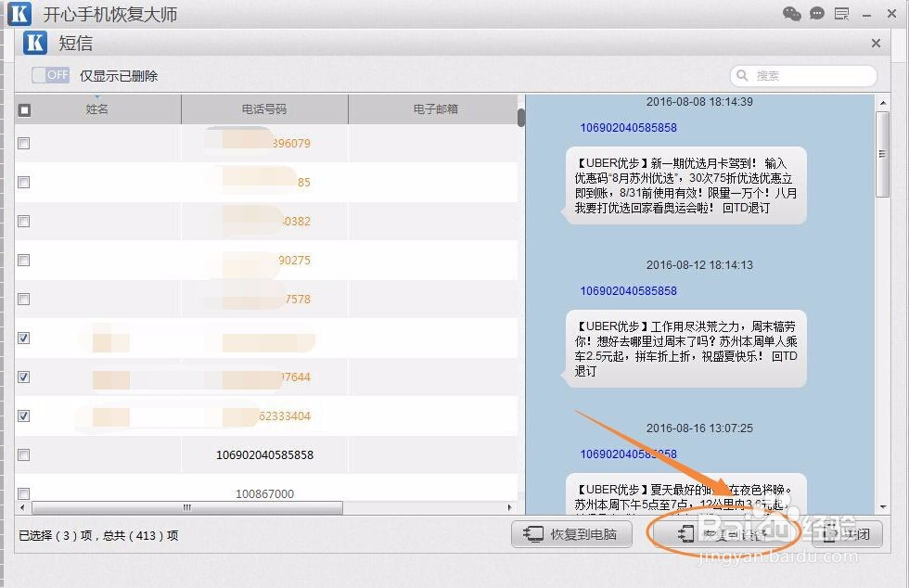Viewport: 909px width, 588px height.
Task: Uncheck the checkbox beside number ending 62333404
Action: point(23,416)
